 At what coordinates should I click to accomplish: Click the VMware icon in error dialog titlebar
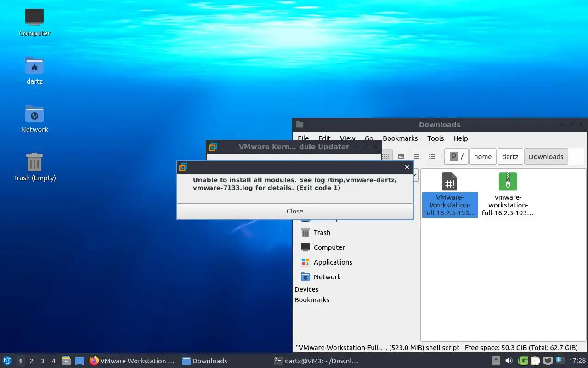click(183, 167)
